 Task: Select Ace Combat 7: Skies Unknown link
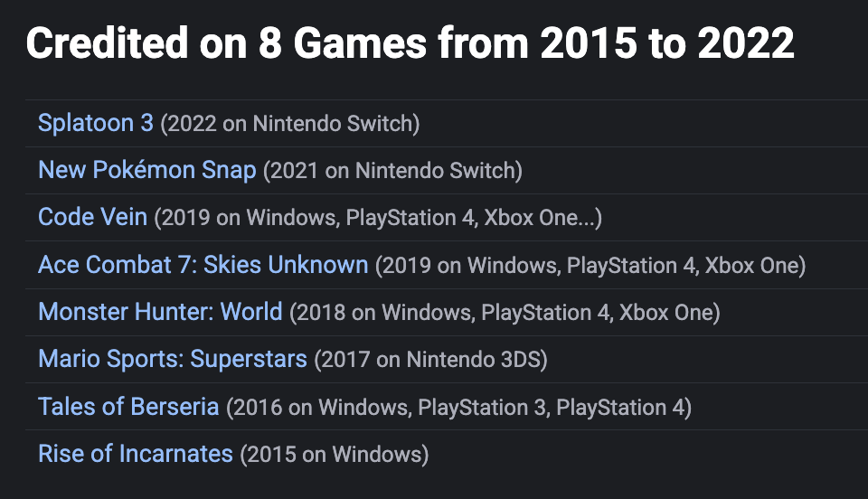[203, 265]
